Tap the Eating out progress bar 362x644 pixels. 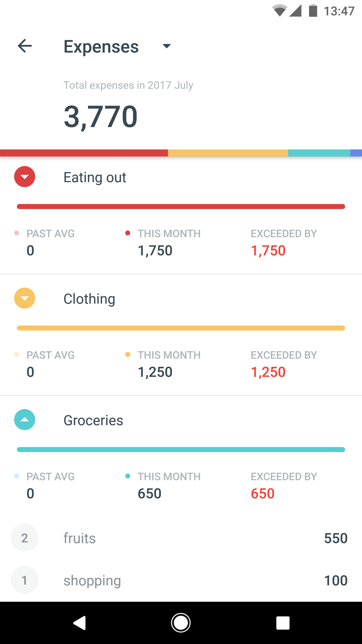(181, 207)
